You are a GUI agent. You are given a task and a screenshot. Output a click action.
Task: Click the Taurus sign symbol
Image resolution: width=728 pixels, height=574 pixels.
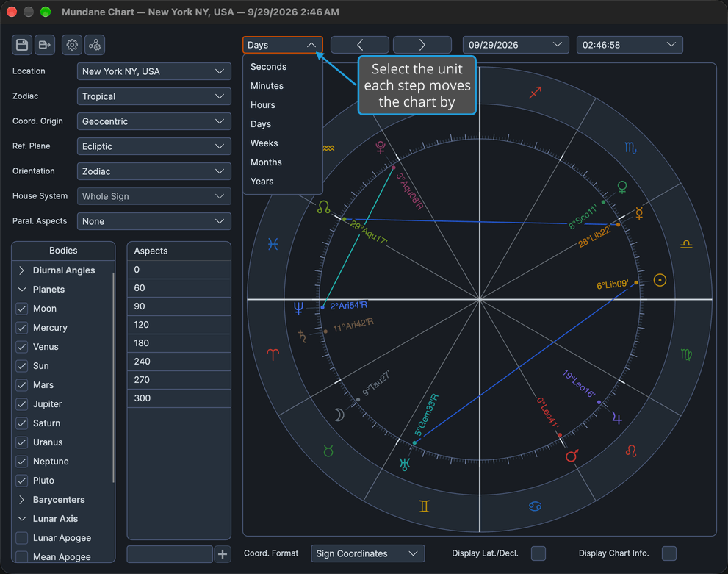tap(328, 451)
